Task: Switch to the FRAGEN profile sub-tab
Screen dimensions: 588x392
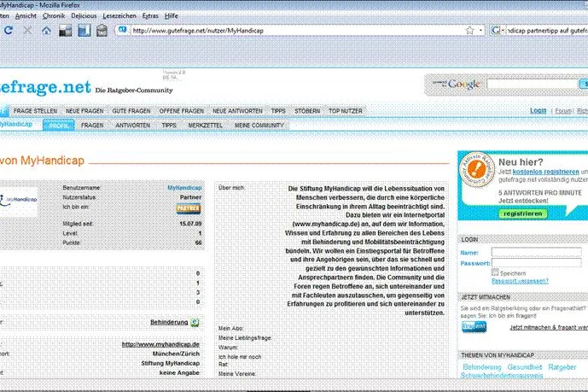Action: pos(92,126)
